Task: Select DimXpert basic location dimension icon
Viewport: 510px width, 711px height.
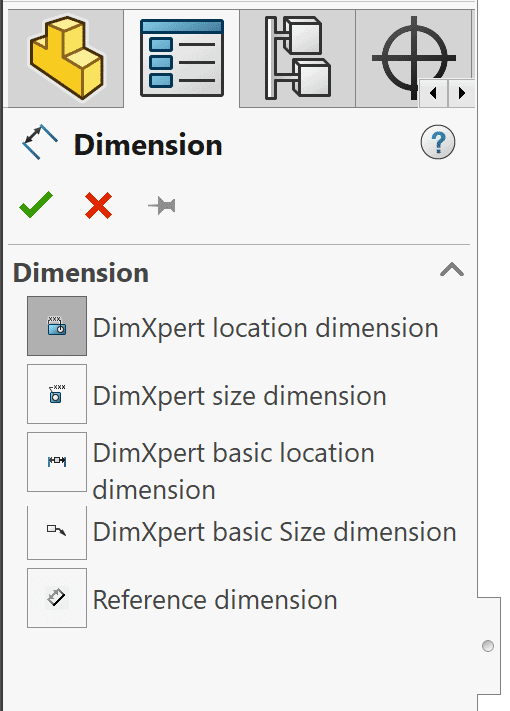Action: [x=57, y=462]
